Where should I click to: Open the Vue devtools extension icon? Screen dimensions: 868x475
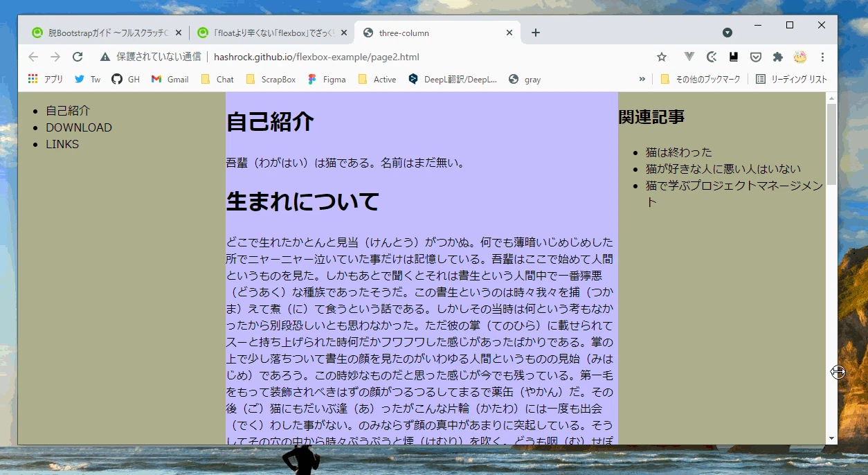[689, 57]
